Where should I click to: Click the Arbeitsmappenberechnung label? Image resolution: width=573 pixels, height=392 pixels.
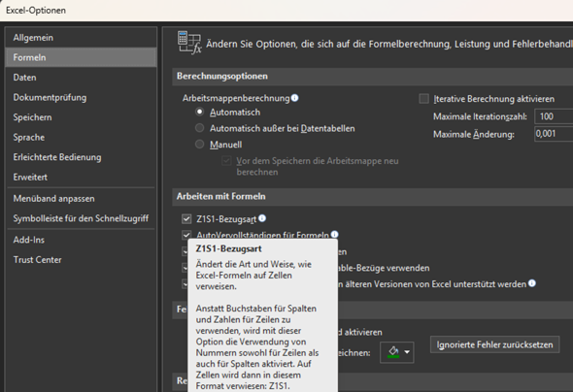(x=236, y=98)
